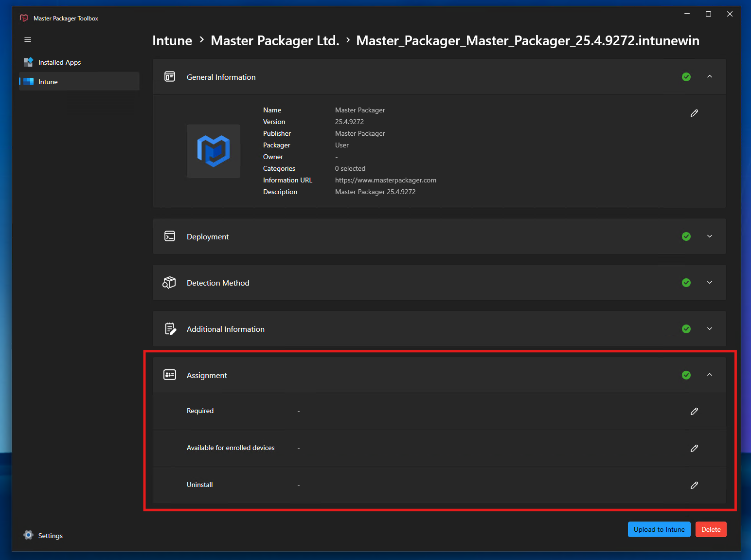Click the Additional Information section icon
The image size is (751, 560).
point(170,329)
